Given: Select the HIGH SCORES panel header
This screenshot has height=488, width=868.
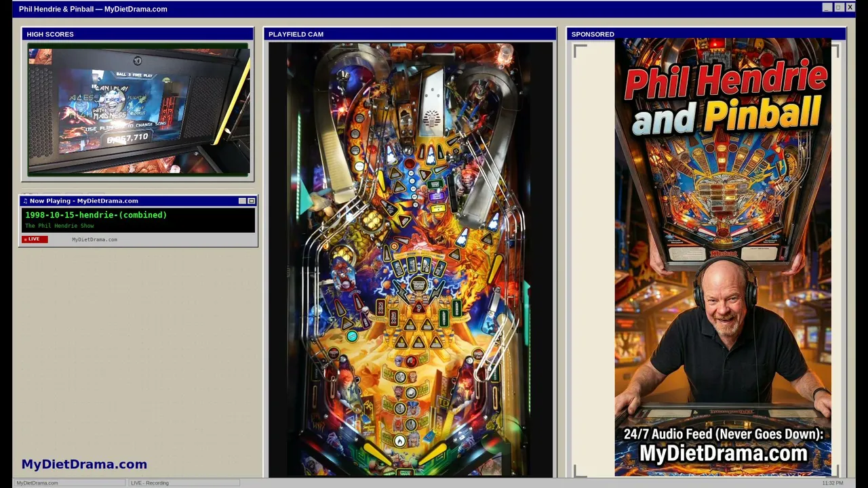Looking at the screenshot, I should pos(138,34).
